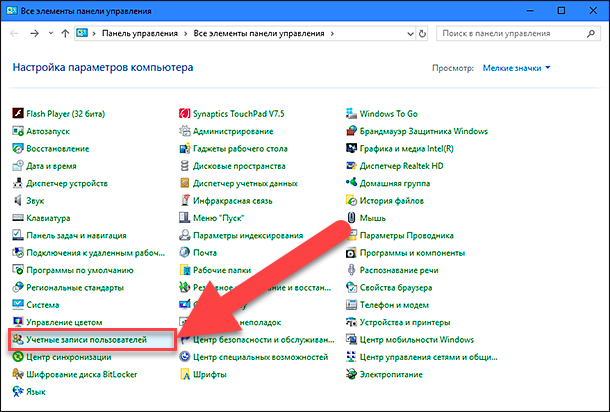Viewport: 610px width, 412px height.
Task: Click the Телефон и модем icon
Action: [351, 305]
